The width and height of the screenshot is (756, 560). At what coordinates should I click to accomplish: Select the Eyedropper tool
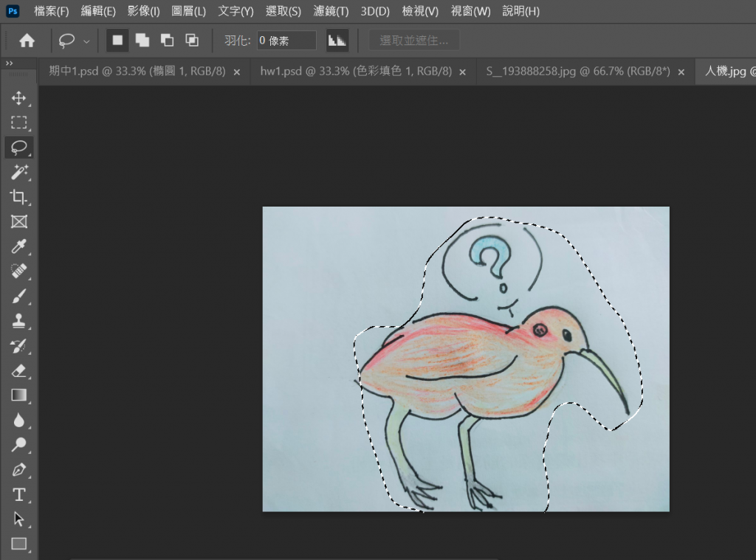click(x=19, y=246)
